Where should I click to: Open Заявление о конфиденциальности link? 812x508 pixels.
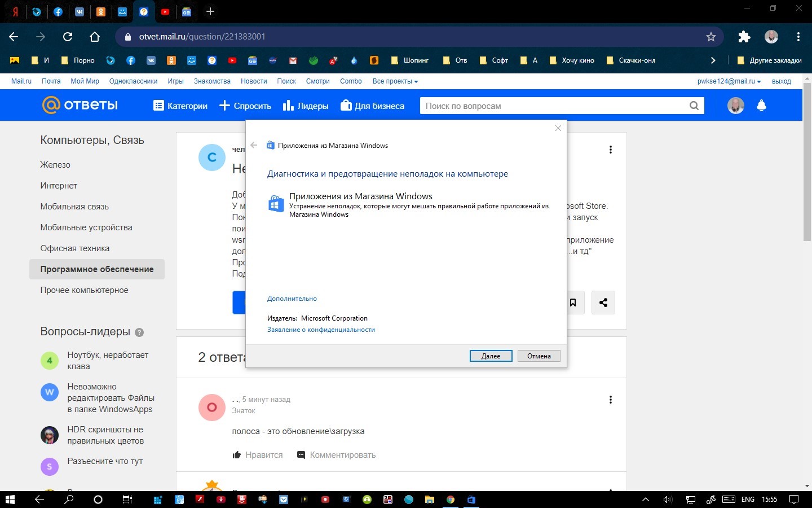tap(321, 330)
